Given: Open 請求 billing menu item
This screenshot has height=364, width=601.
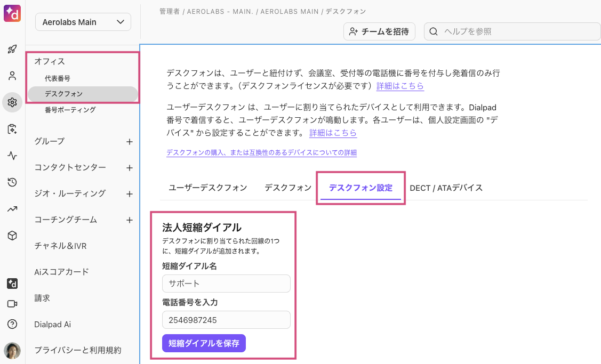Looking at the screenshot, I should coord(42,298).
